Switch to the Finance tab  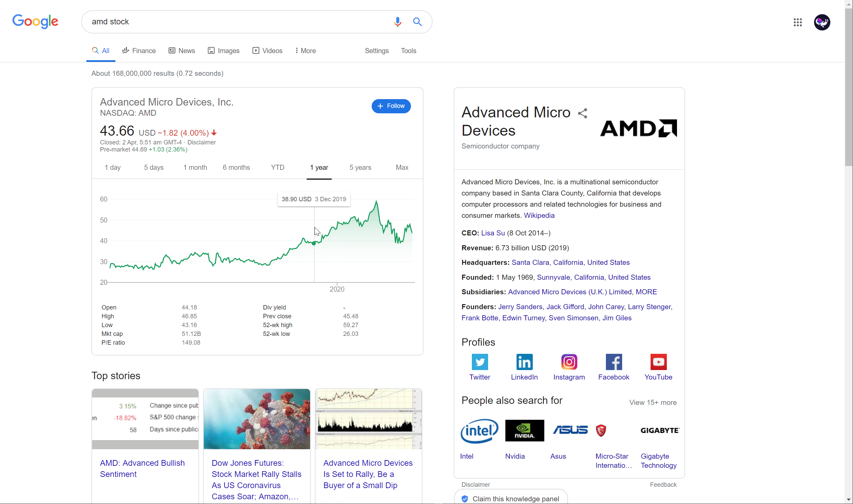(139, 51)
